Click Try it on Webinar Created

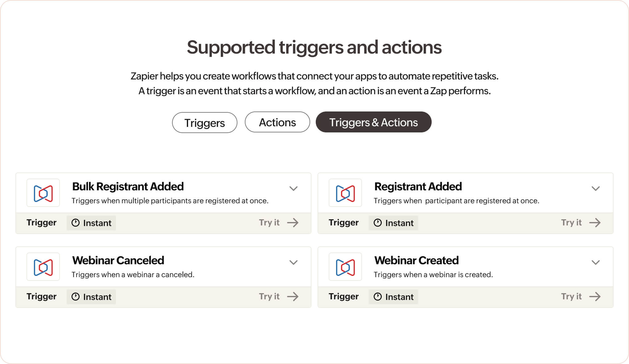pos(571,296)
